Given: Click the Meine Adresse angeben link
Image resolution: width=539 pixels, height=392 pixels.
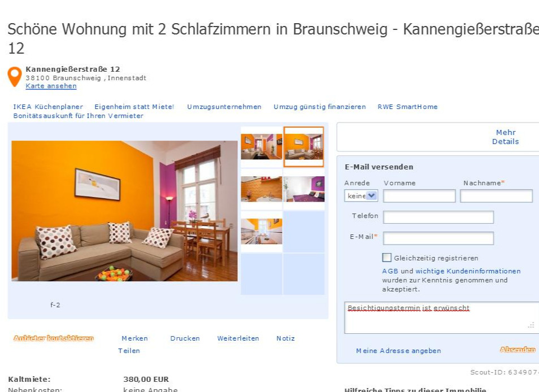Looking at the screenshot, I should tap(398, 351).
